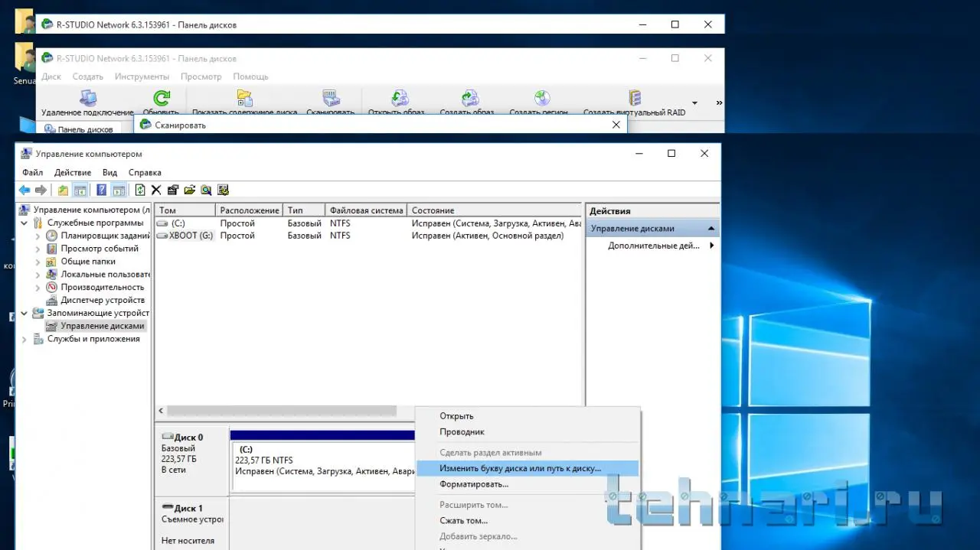Collapse the Служебные программы tree node
Image resolution: width=980 pixels, height=550 pixels.
point(24,223)
